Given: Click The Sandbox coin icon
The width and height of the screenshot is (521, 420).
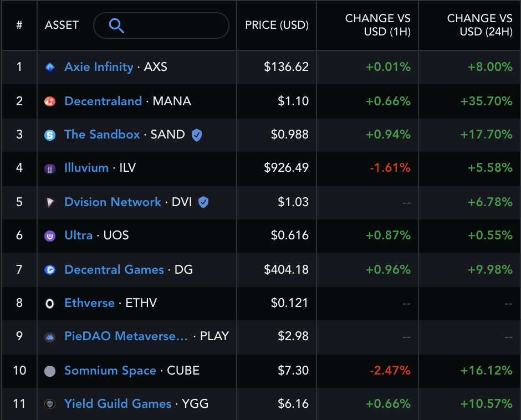Looking at the screenshot, I should click(x=50, y=135).
